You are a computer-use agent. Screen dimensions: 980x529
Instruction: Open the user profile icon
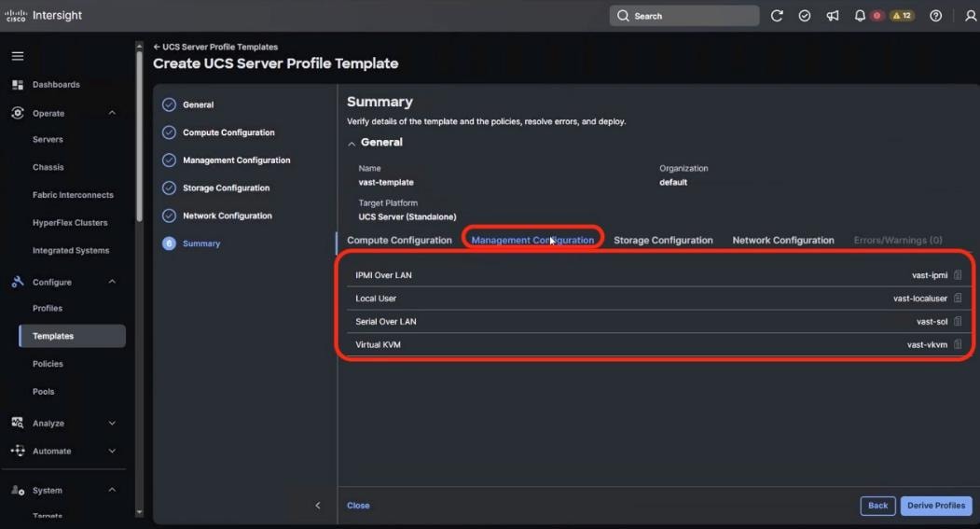click(971, 16)
